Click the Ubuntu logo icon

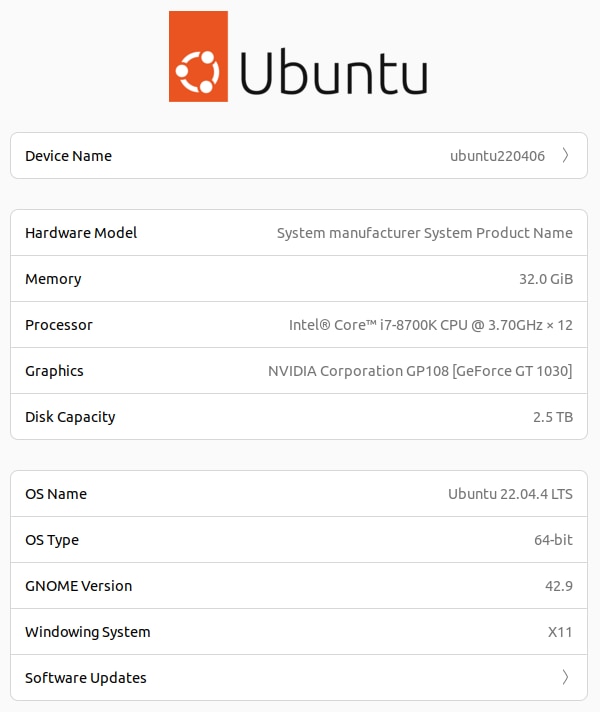tap(198, 57)
